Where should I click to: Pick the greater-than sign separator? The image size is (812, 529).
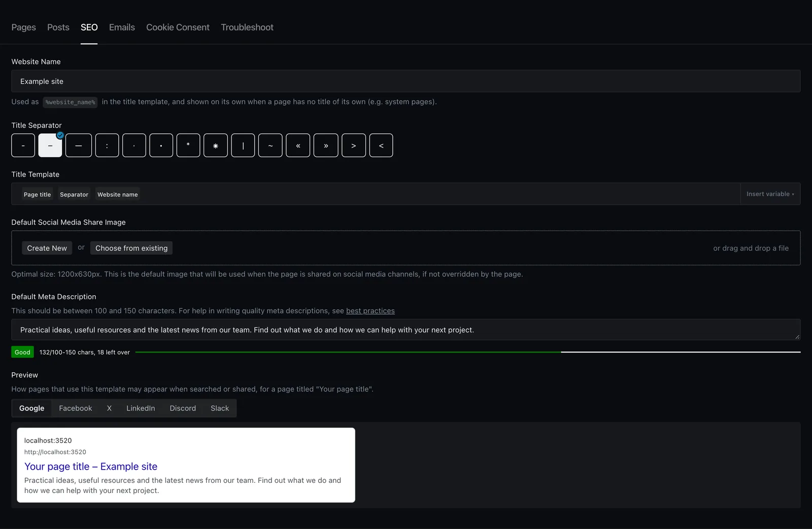[354, 146]
